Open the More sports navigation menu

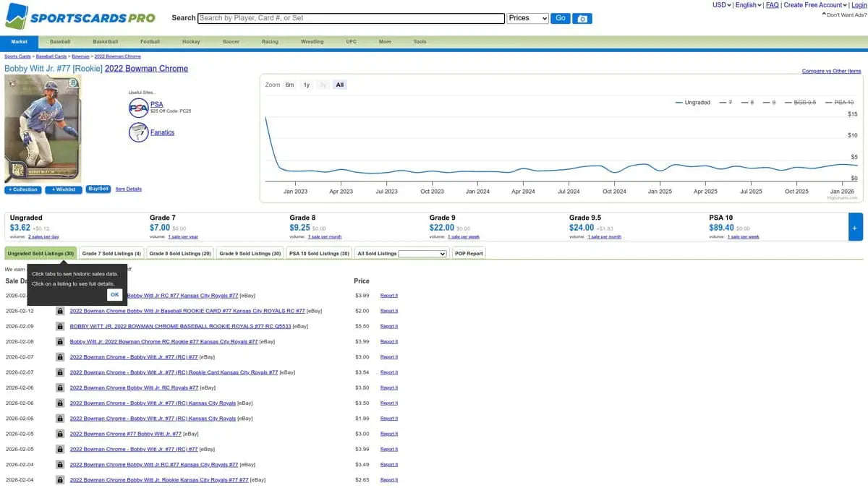385,42
